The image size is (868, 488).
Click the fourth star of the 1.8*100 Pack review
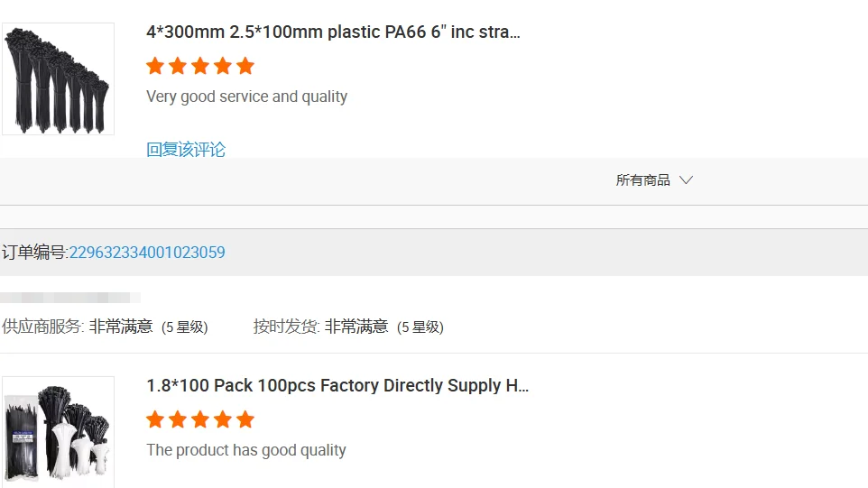pos(223,419)
